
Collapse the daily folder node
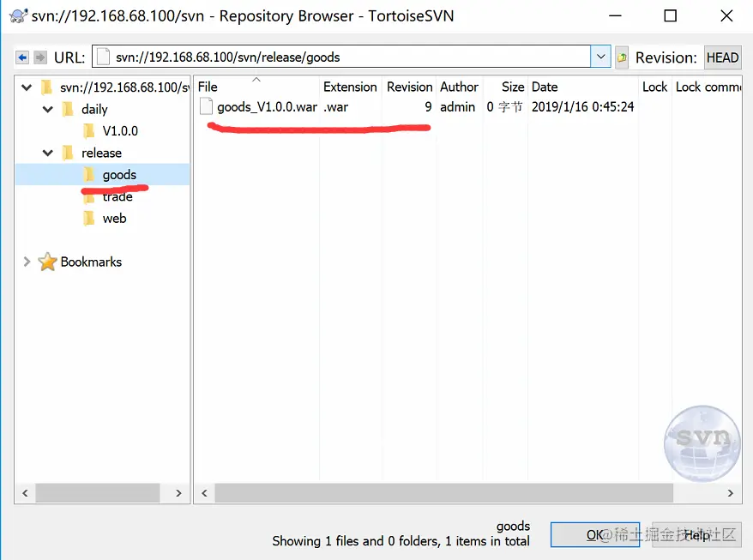(x=48, y=110)
